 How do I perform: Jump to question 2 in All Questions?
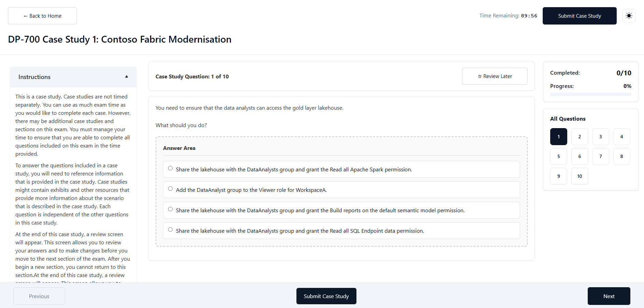(x=580, y=137)
